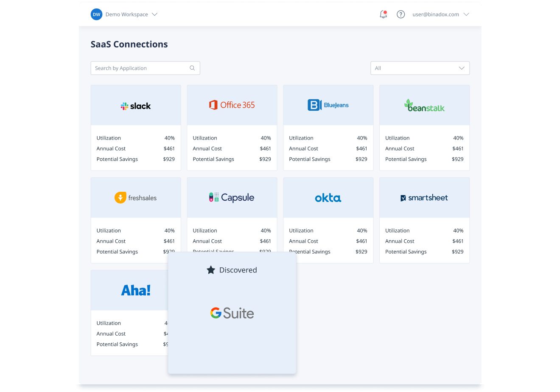Click Office 365's Potential Savings $929
Screen dimensions: 560x392
click(265, 159)
